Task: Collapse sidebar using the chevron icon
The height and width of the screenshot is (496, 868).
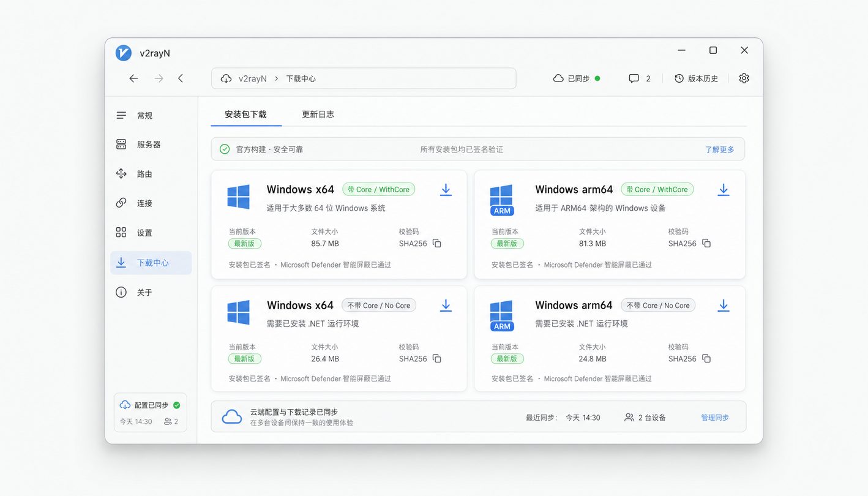Action: [181, 78]
